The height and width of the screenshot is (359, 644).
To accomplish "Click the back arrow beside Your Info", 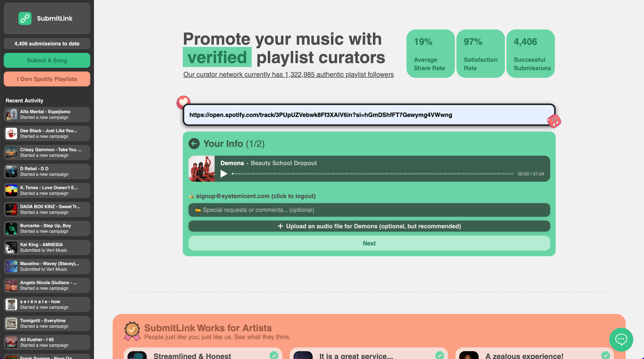I will point(194,144).
